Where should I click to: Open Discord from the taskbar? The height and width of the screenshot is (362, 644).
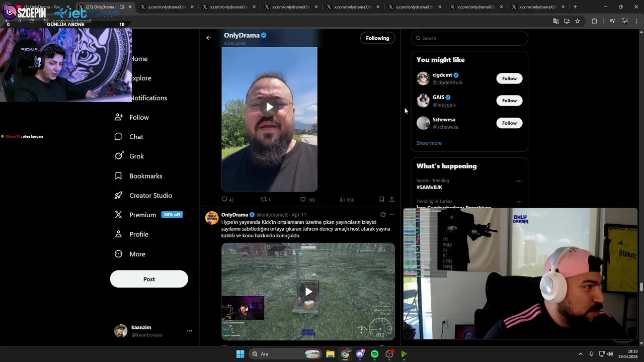click(360, 354)
